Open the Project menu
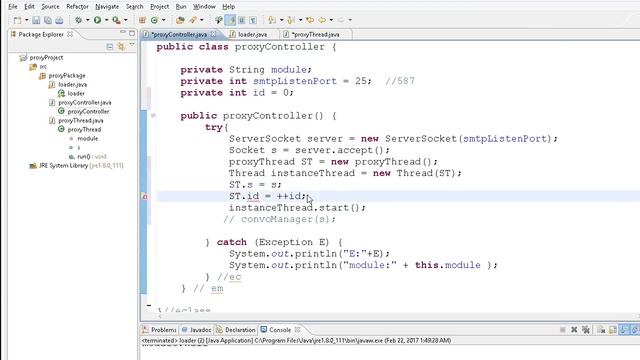This screenshot has width=640, height=360. pyautogui.click(x=160, y=7)
